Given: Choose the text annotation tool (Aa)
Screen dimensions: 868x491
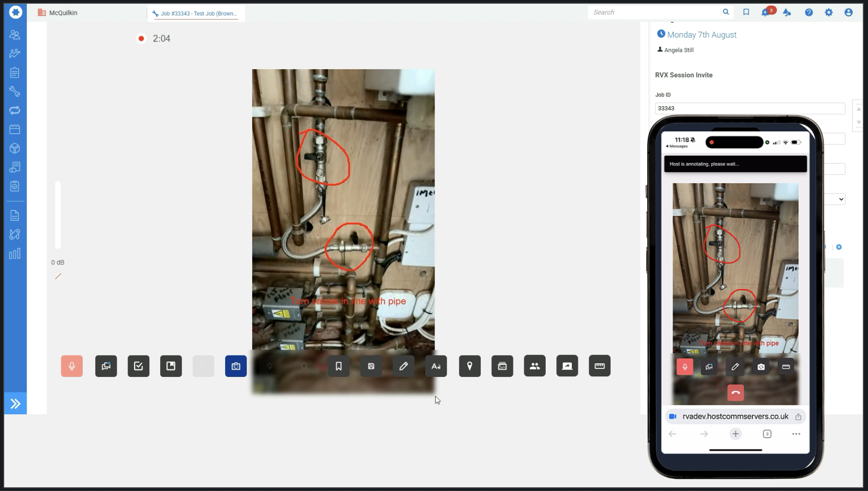Looking at the screenshot, I should pyautogui.click(x=436, y=366).
